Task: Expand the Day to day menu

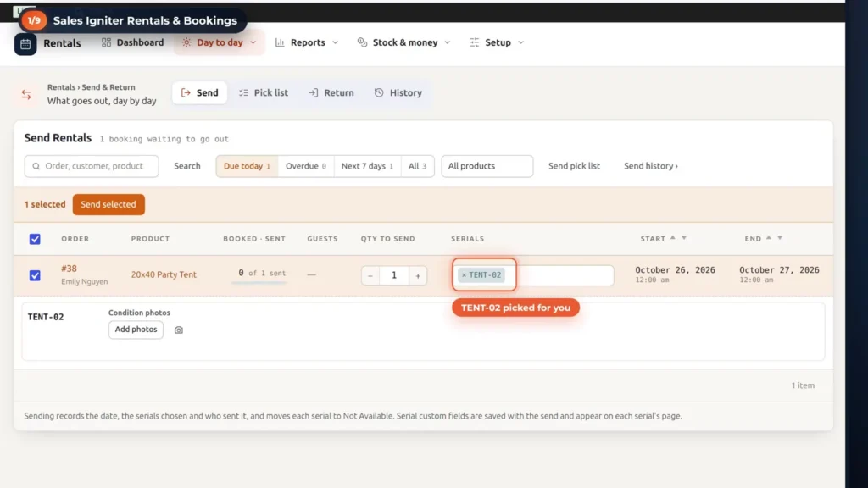Action: 220,42
